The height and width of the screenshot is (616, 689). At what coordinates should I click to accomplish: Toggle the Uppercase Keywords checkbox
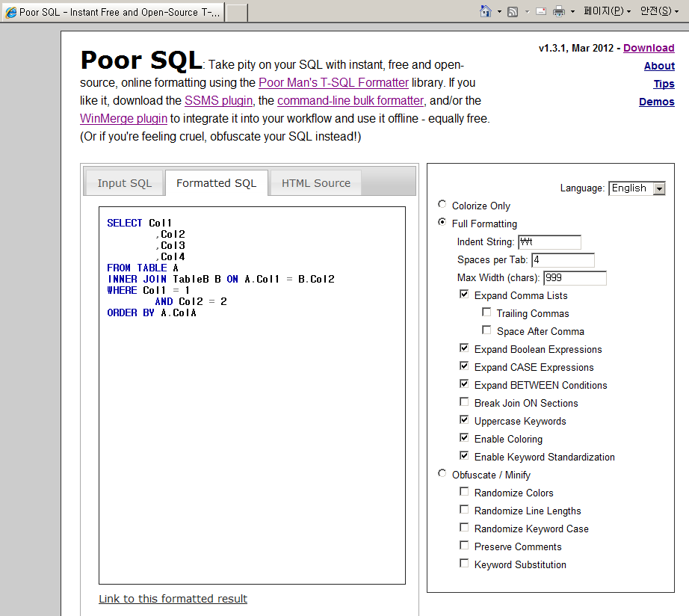click(x=464, y=420)
